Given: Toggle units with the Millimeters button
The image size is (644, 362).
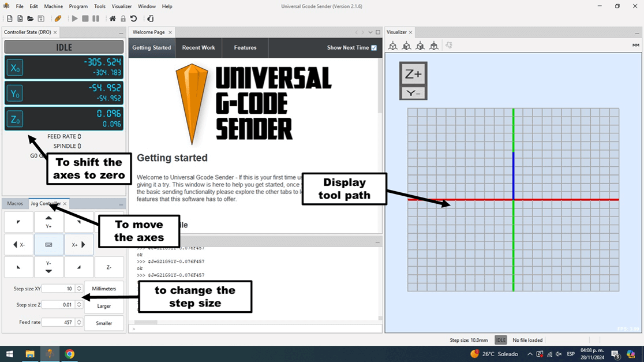Looking at the screenshot, I should point(104,289).
